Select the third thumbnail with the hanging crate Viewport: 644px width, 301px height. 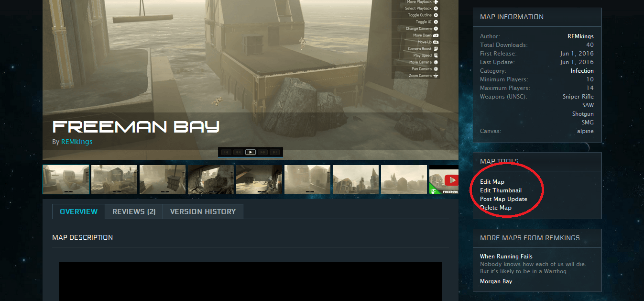[x=163, y=179]
